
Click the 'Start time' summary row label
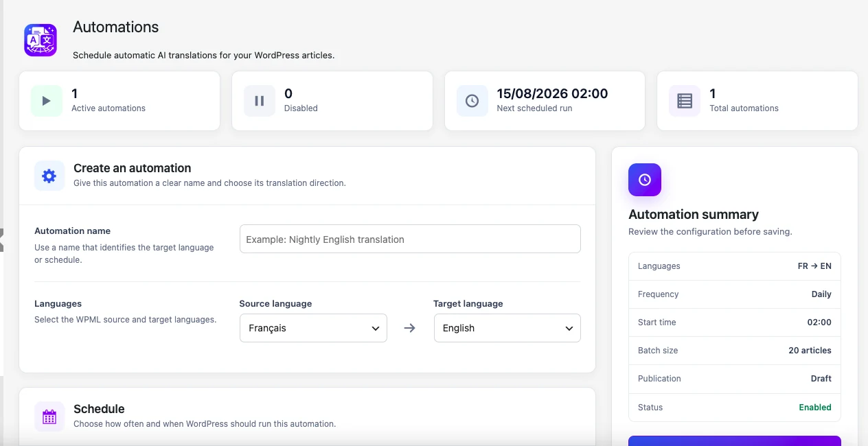[657, 322]
